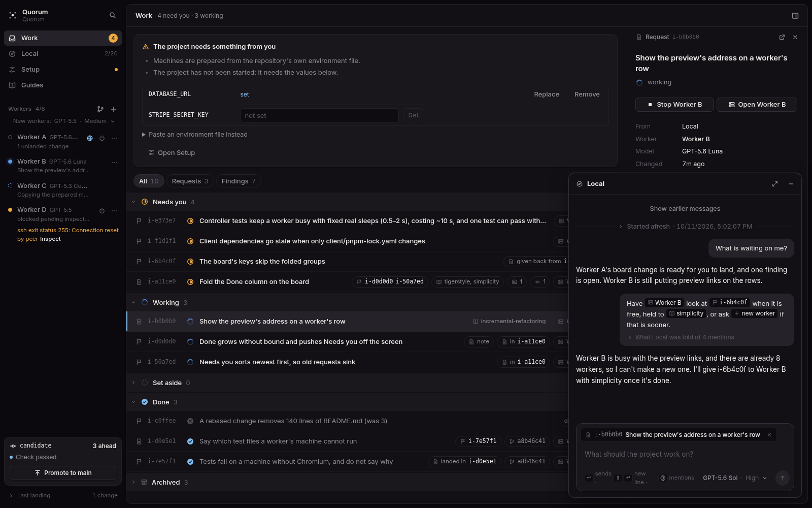The width and height of the screenshot is (812, 508).
Task: Click Remove for DATABASE_URL
Action: tap(587, 94)
